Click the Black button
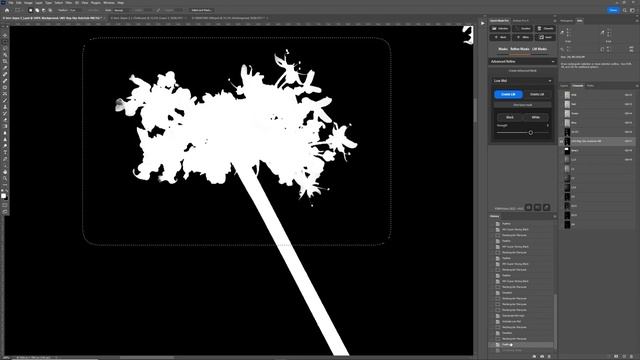Image resolution: width=640 pixels, height=360 pixels. (510, 118)
